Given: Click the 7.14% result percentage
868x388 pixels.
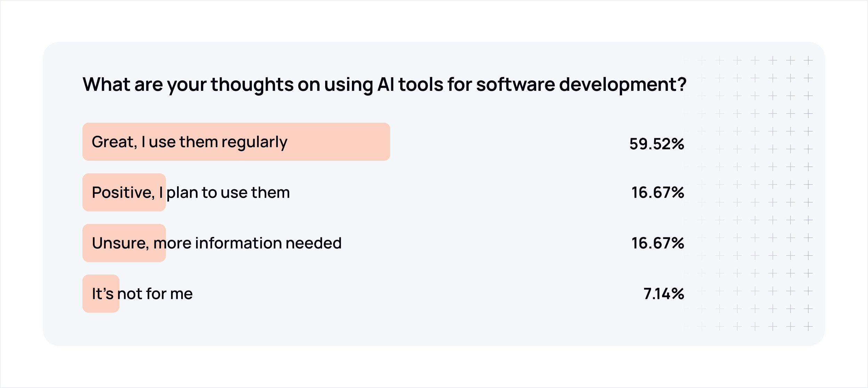Looking at the screenshot, I should tap(664, 294).
